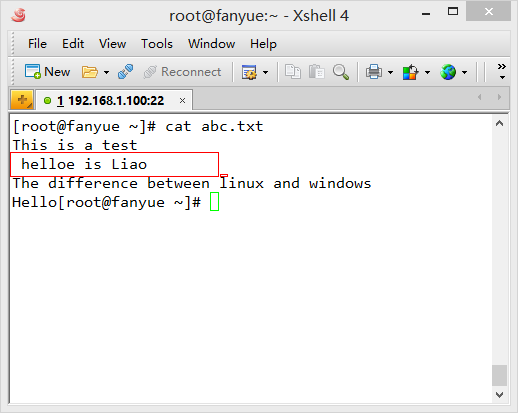Click the tab scroll right arrow
The image size is (518, 413).
tap(499, 97)
